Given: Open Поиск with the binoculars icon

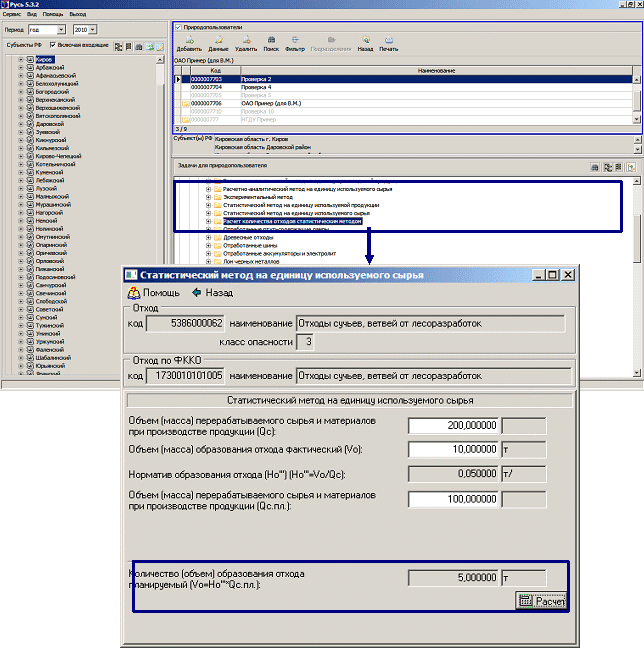Looking at the screenshot, I should [271, 42].
